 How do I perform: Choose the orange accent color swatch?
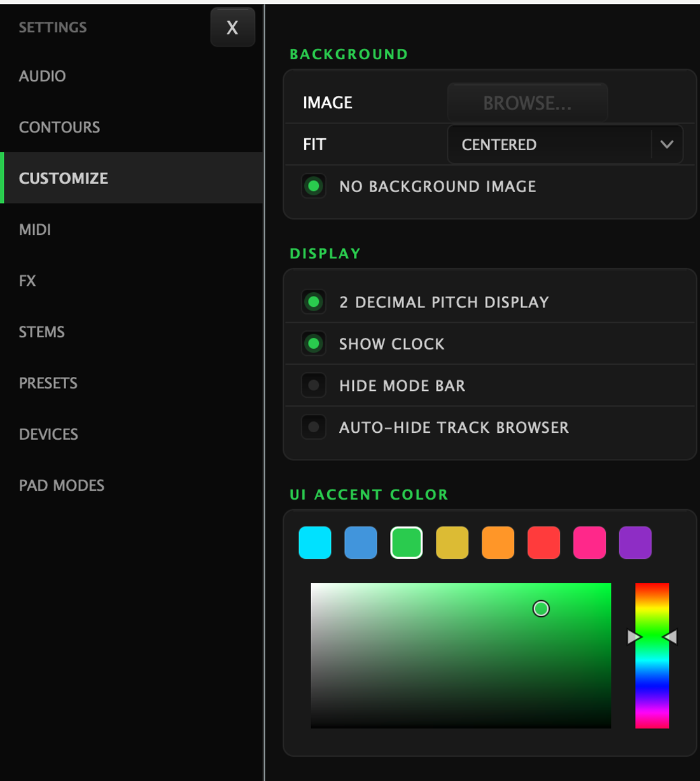click(498, 542)
